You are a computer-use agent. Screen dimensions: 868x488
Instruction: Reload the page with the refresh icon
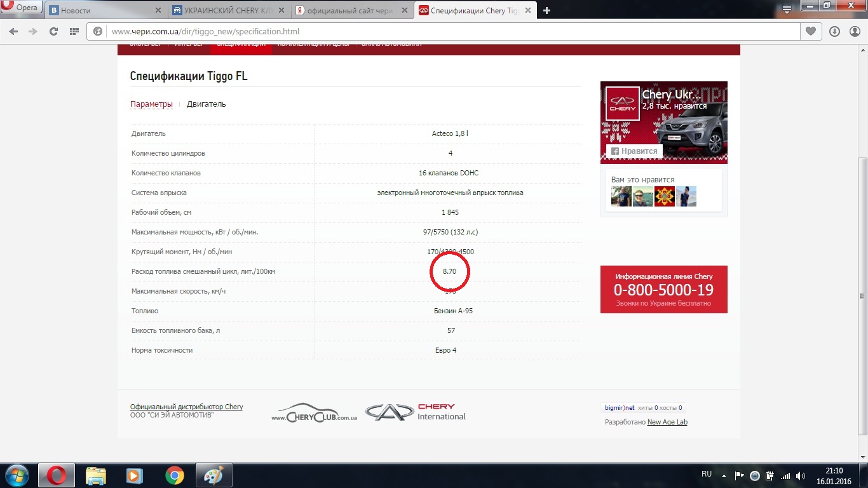point(54,31)
